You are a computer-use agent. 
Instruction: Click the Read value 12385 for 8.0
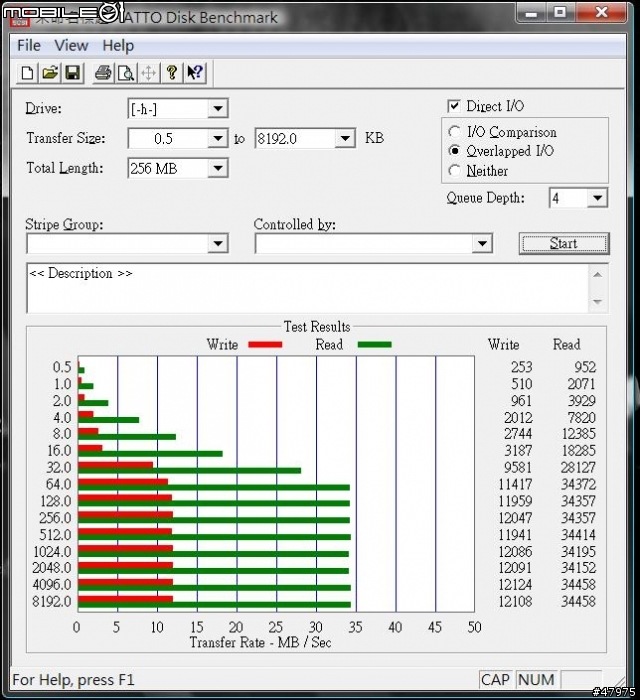[578, 434]
